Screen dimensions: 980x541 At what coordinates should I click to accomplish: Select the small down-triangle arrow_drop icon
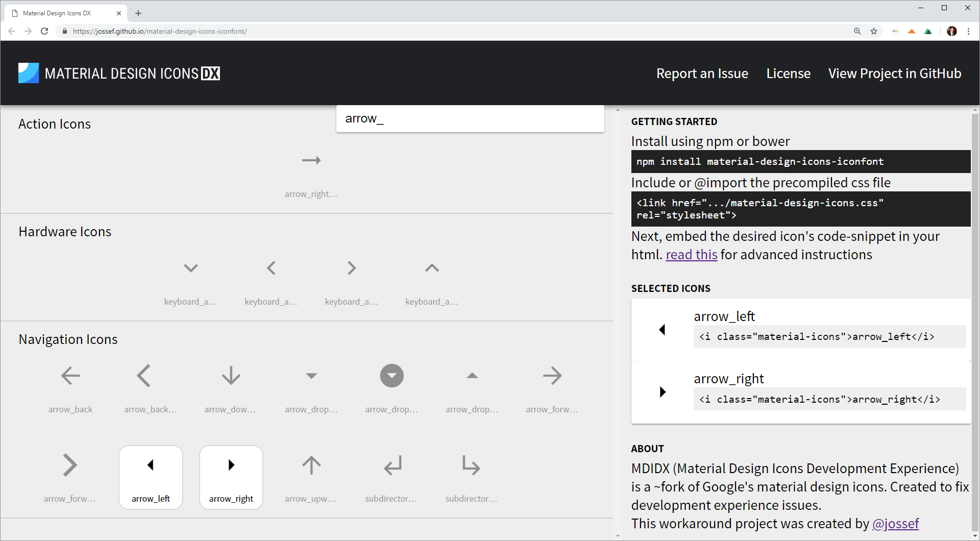pos(311,376)
